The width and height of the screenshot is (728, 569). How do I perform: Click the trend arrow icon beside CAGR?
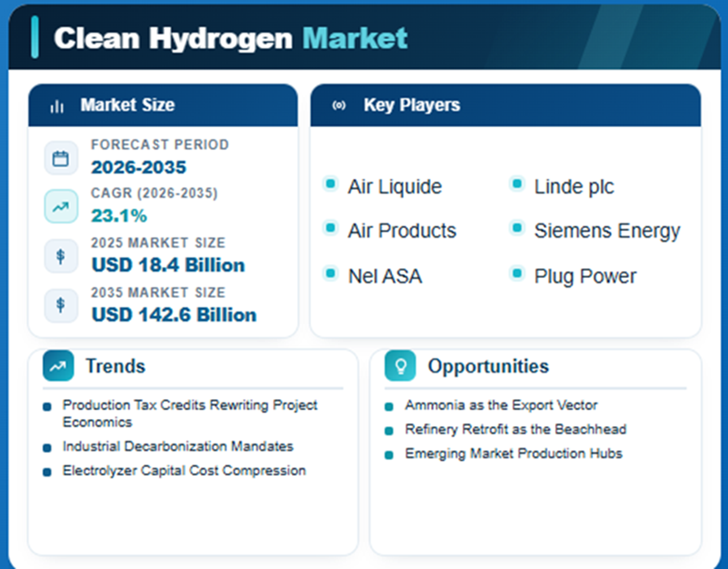pyautogui.click(x=61, y=206)
